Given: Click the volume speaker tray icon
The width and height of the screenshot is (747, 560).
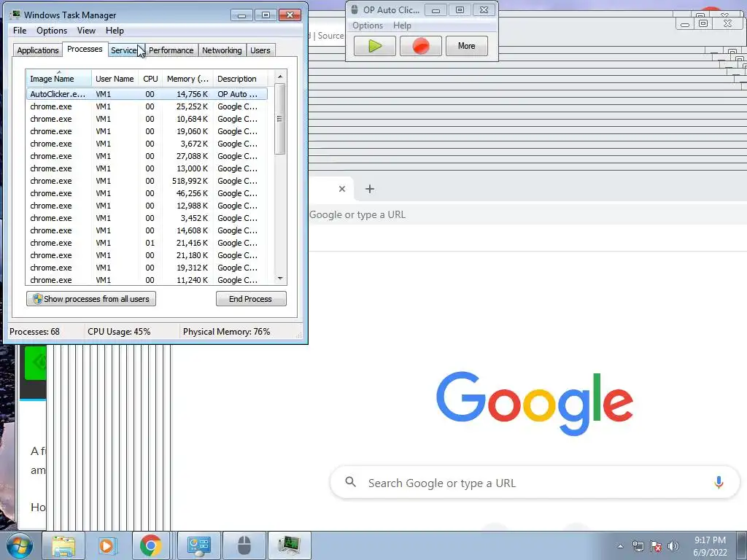Looking at the screenshot, I should [x=673, y=546].
